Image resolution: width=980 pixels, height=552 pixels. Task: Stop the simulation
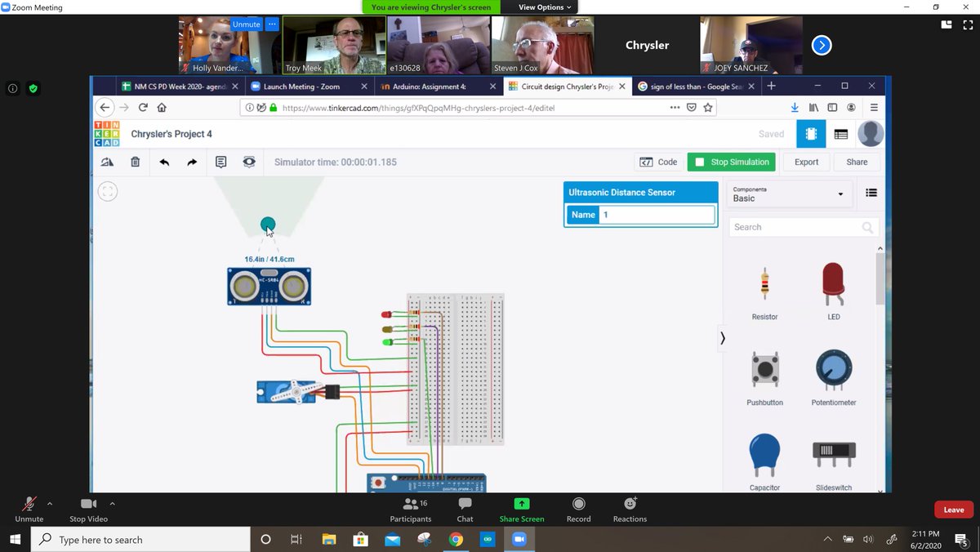click(x=733, y=162)
